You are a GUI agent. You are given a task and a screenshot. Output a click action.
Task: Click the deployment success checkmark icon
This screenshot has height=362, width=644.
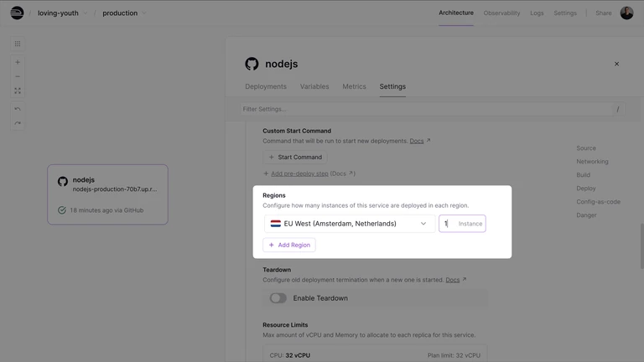[61, 210]
